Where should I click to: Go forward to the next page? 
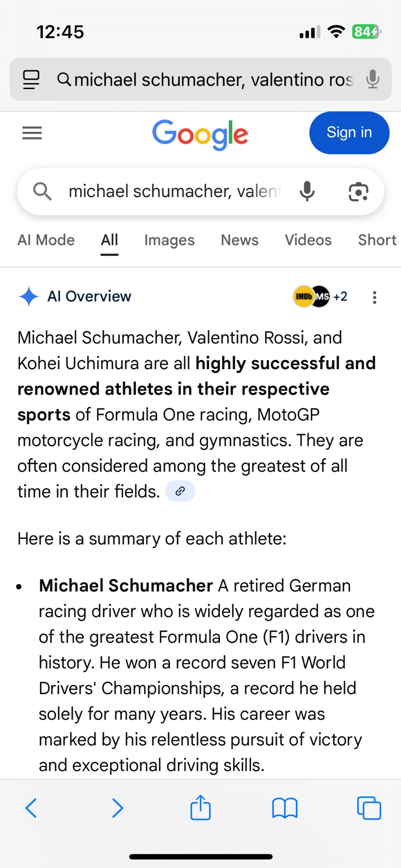click(117, 808)
